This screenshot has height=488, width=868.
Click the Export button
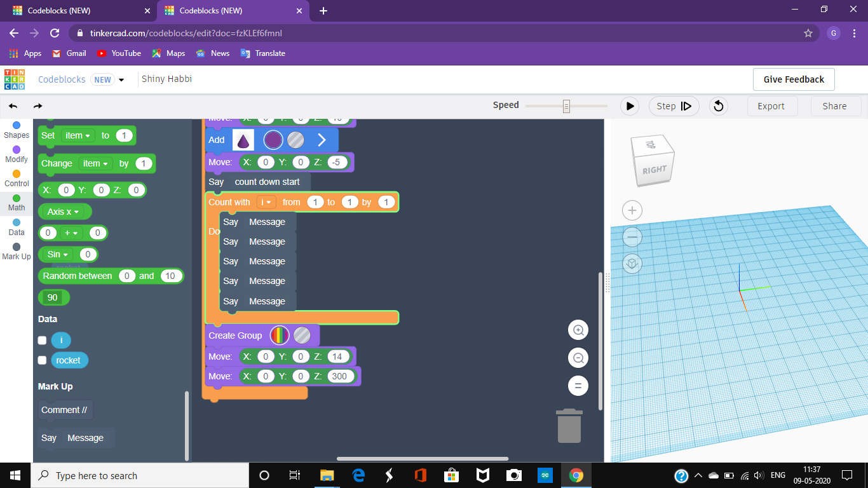click(x=772, y=106)
